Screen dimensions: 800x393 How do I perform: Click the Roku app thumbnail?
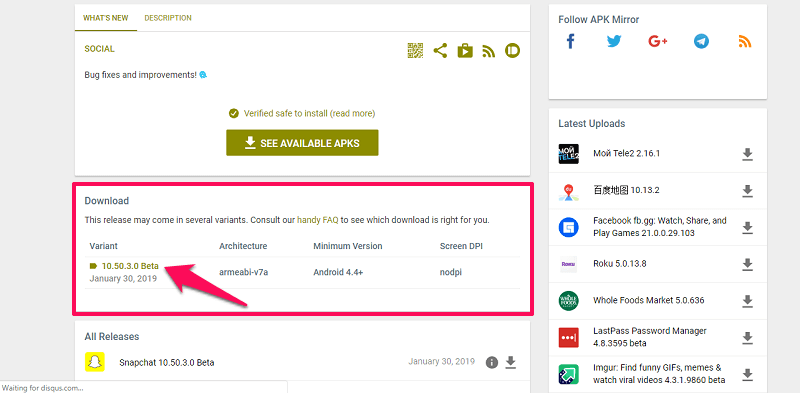coord(568,264)
